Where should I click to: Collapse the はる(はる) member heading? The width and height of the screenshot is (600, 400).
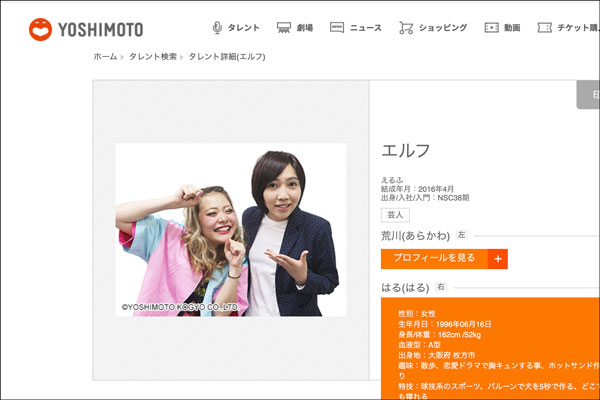point(405,287)
